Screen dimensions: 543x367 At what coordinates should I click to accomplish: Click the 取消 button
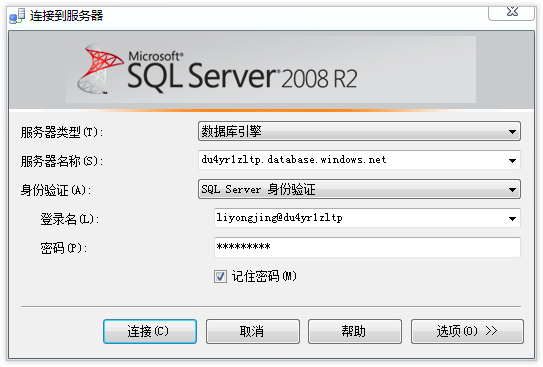click(x=253, y=331)
